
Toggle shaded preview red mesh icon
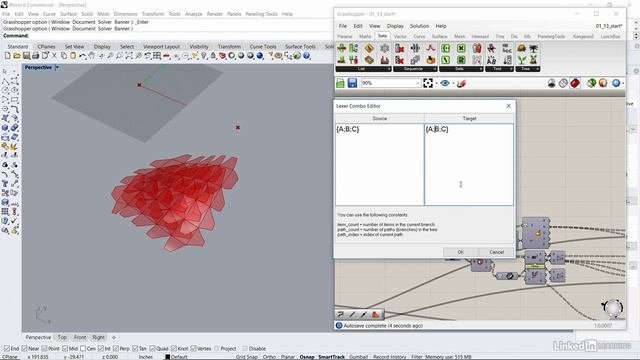(575, 83)
